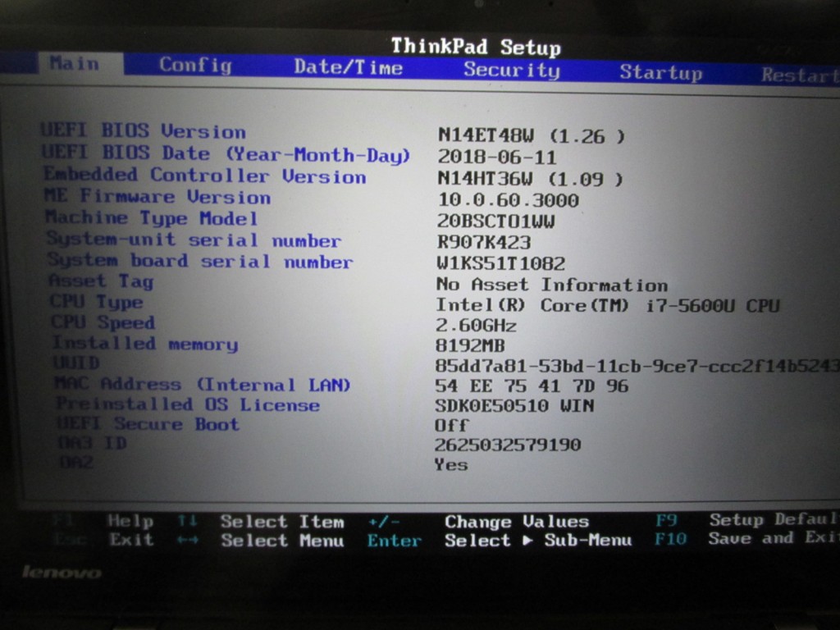This screenshot has width=840, height=630.
Task: Click the UEFI BIOS Version label
Action: pyautogui.click(x=144, y=130)
